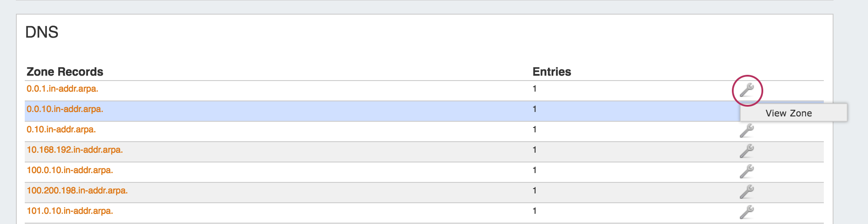Screen dimensions: 868x224
Task: Open wrench menu for 0.0.1.in-addr.arpa. zone
Action: point(747,90)
